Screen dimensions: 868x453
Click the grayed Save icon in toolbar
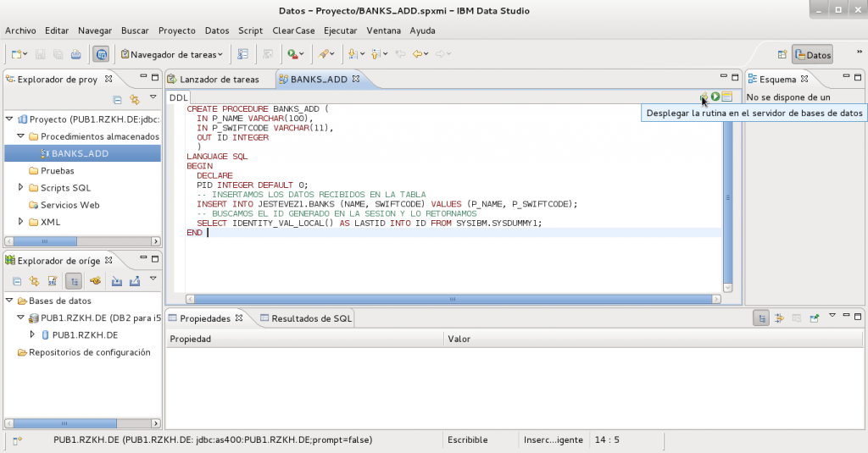40,54
